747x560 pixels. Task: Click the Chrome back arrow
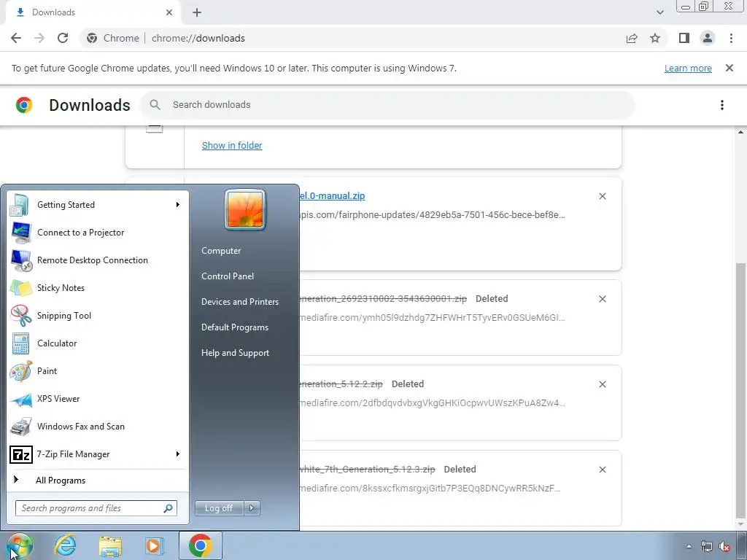pyautogui.click(x=16, y=38)
